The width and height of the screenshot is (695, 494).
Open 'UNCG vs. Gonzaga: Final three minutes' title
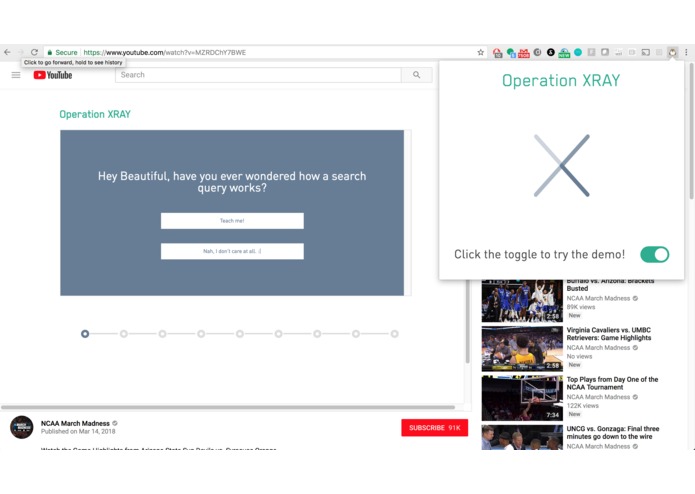coord(613,432)
